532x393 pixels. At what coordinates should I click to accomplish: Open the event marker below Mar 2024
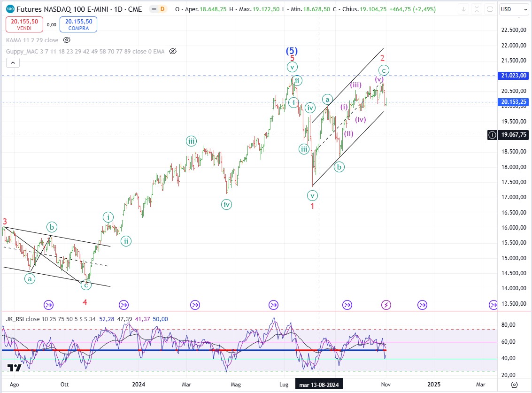195,305
